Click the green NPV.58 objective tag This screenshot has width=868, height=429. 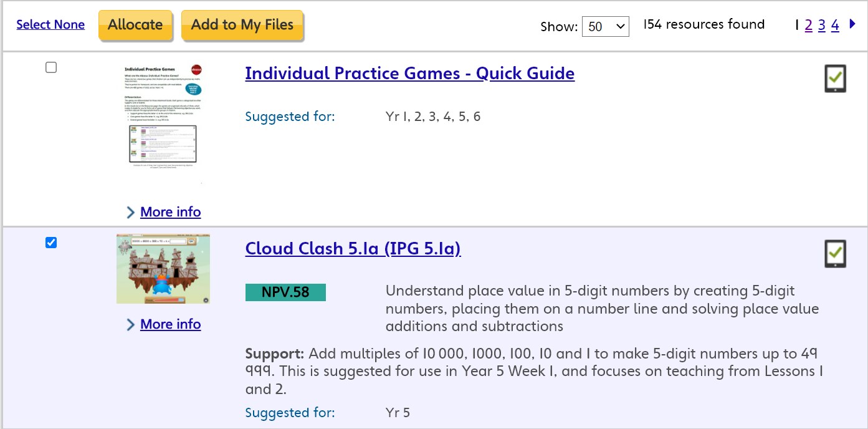coord(285,292)
